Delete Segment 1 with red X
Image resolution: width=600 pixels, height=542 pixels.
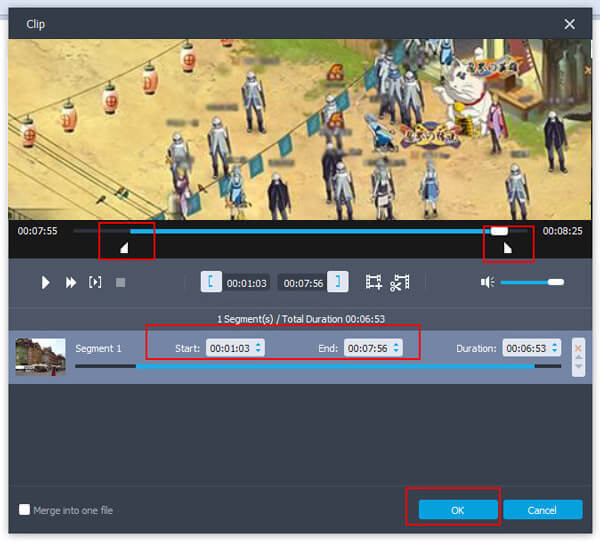coord(578,348)
